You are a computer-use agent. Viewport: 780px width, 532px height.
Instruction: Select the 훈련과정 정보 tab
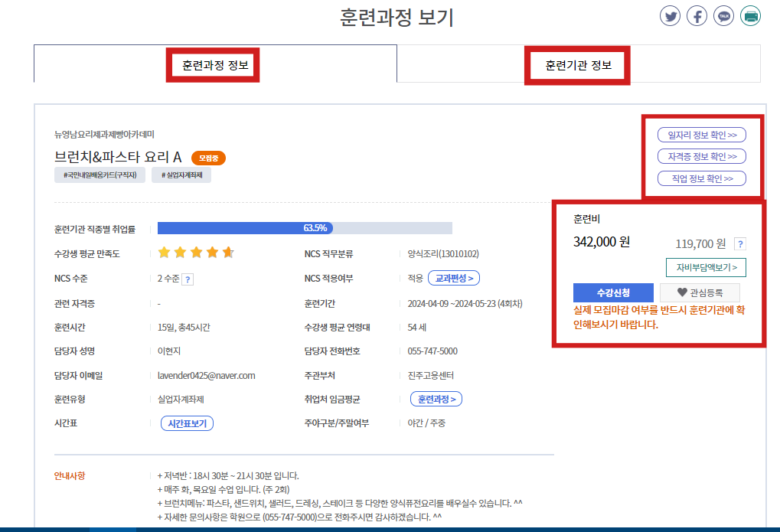click(x=212, y=66)
